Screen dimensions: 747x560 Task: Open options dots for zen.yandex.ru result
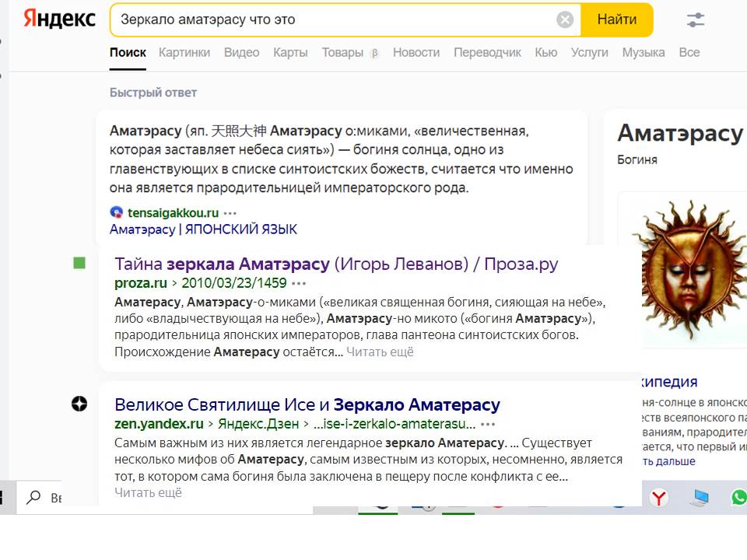(488, 425)
